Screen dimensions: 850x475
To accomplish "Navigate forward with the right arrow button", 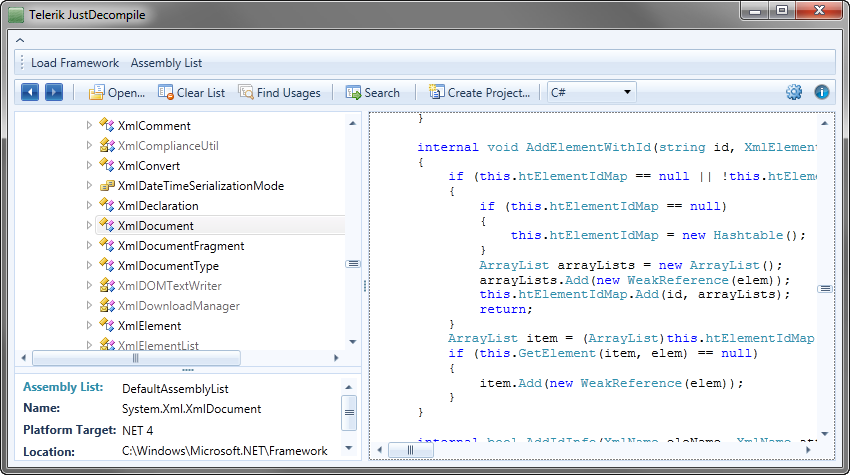I will pyautogui.click(x=54, y=92).
